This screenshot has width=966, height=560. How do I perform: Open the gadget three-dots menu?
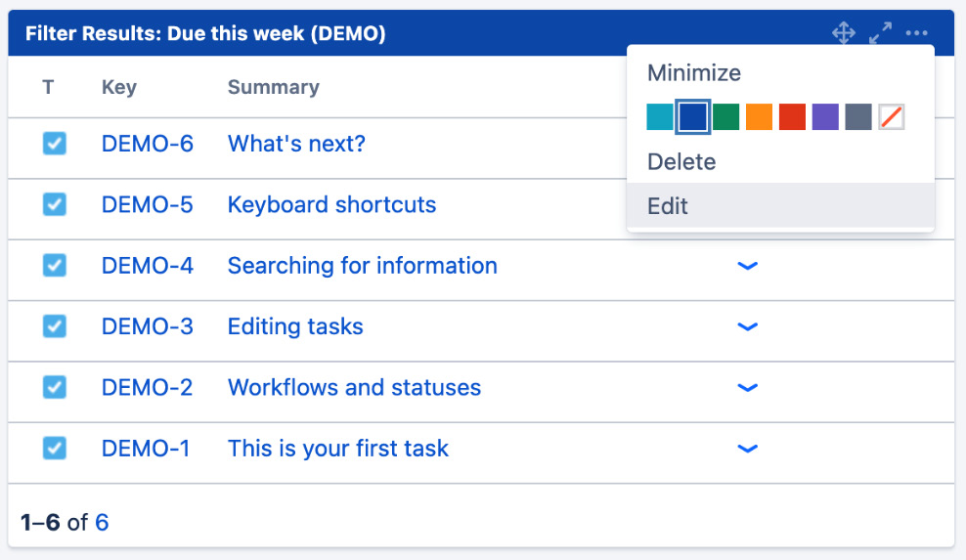(x=917, y=32)
